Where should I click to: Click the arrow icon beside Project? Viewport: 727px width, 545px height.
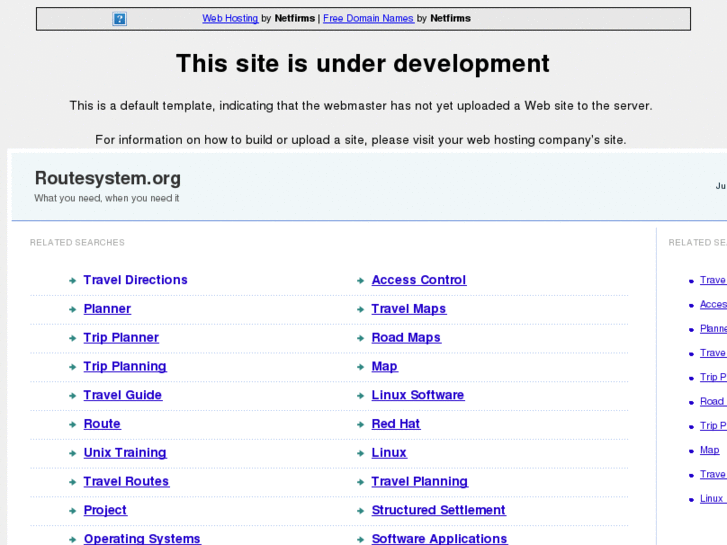[x=72, y=511]
